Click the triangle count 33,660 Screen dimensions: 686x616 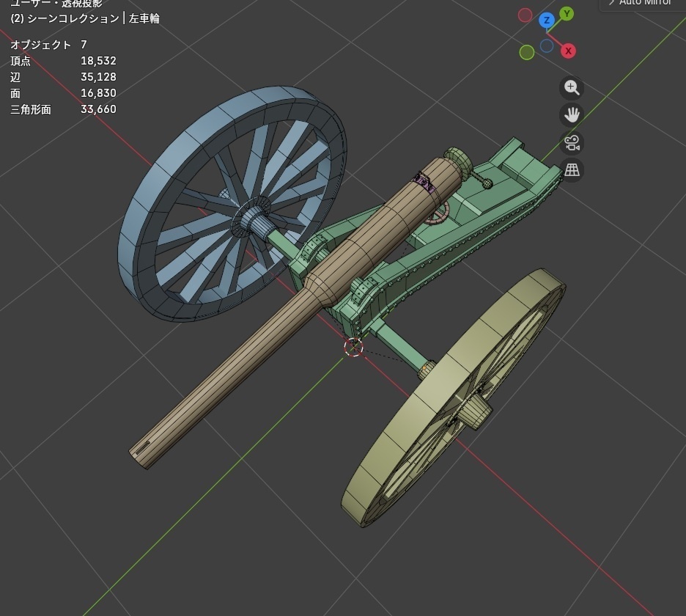click(98, 109)
